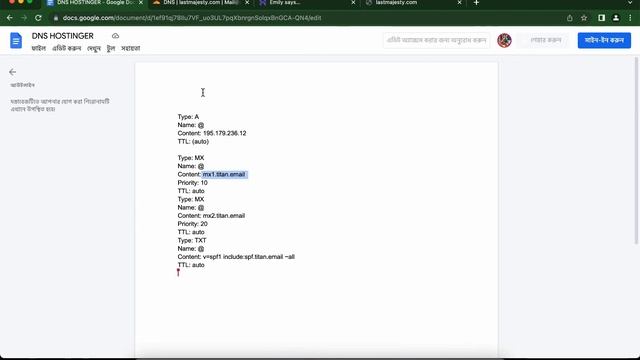Switch to the DNS lastmajesty.com tab
Viewport: 640px width, 360px height.
200,3
